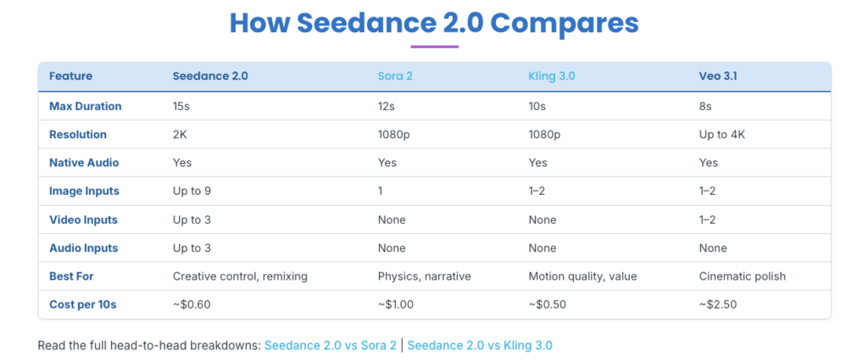Select the Video Inputs row label
The width and height of the screenshot is (868, 362).
click(83, 220)
